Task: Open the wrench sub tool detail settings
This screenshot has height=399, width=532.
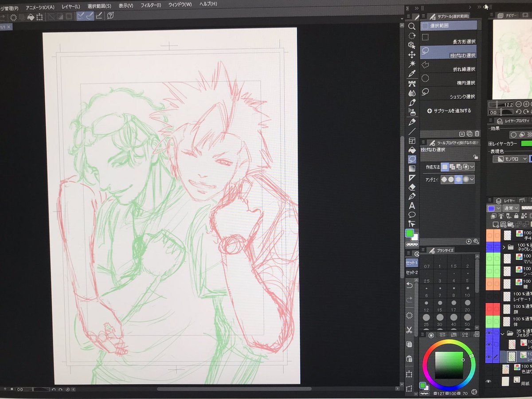Action: (x=476, y=241)
